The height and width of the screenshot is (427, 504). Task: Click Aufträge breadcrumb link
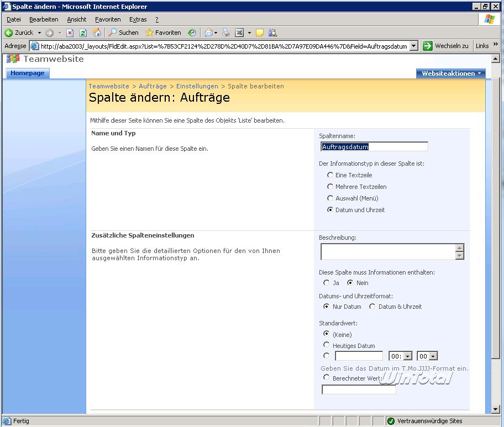153,86
